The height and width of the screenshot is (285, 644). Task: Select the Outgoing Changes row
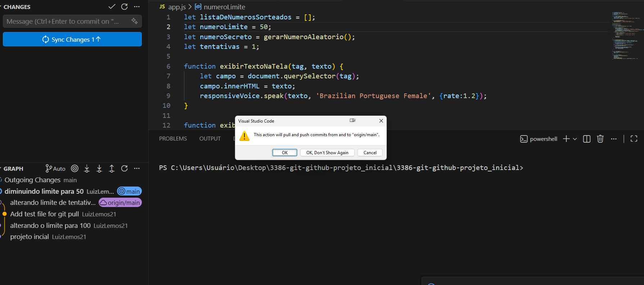[x=72, y=180]
